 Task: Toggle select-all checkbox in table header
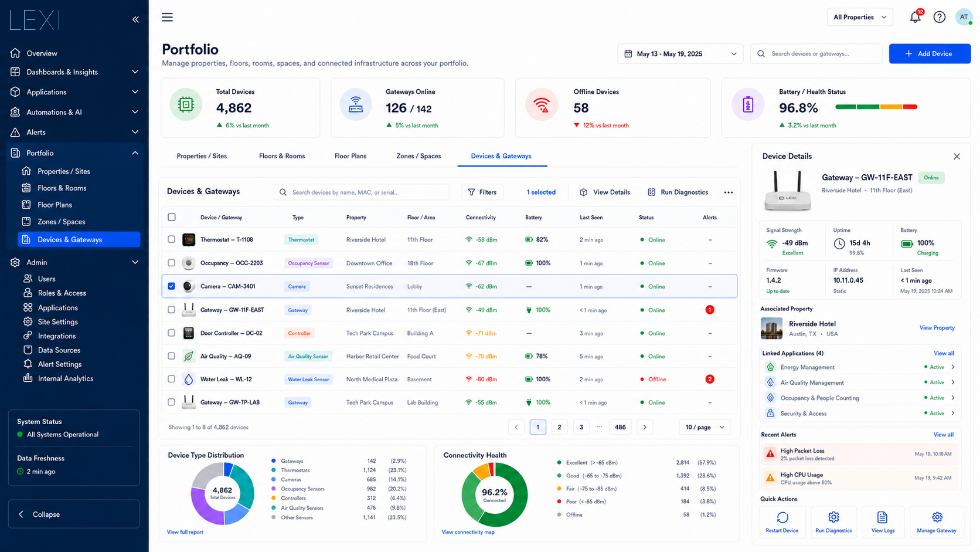click(172, 217)
